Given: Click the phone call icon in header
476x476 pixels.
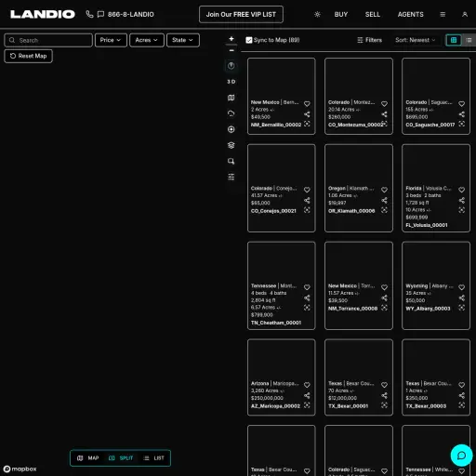Looking at the screenshot, I should tap(89, 14).
